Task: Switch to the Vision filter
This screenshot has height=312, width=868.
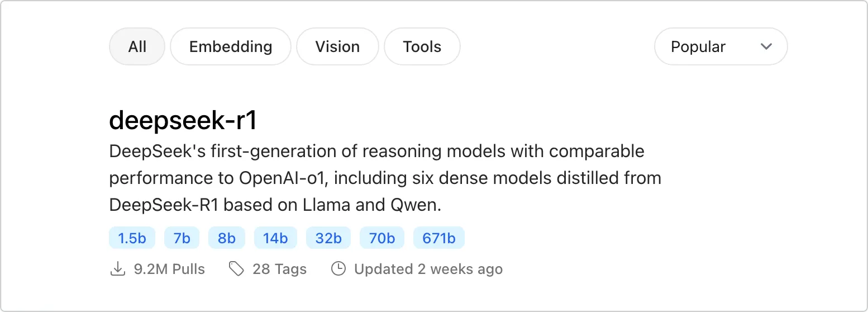Action: coord(337,47)
